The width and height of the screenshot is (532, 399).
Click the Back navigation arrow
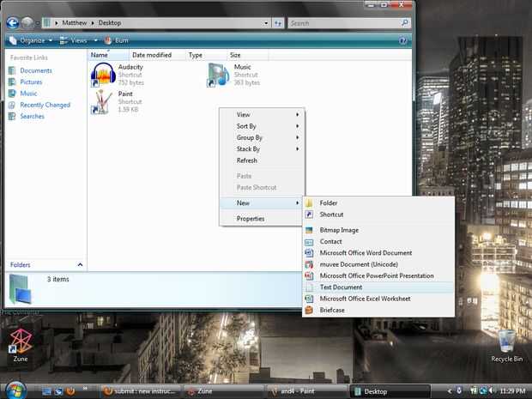click(13, 23)
